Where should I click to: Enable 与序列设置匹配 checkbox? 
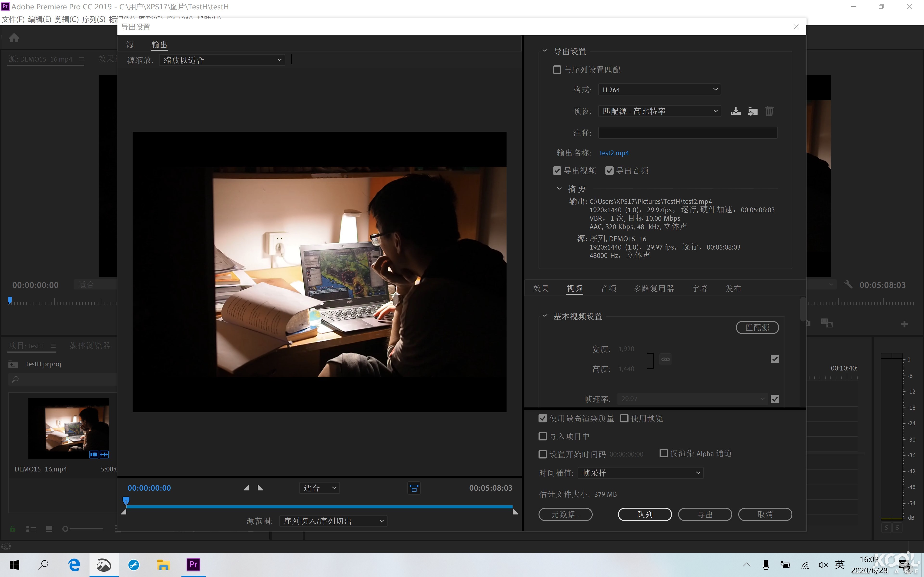[557, 69]
